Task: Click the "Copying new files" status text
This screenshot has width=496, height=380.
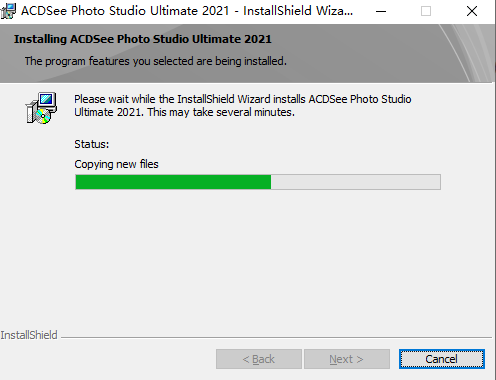Action: (116, 164)
